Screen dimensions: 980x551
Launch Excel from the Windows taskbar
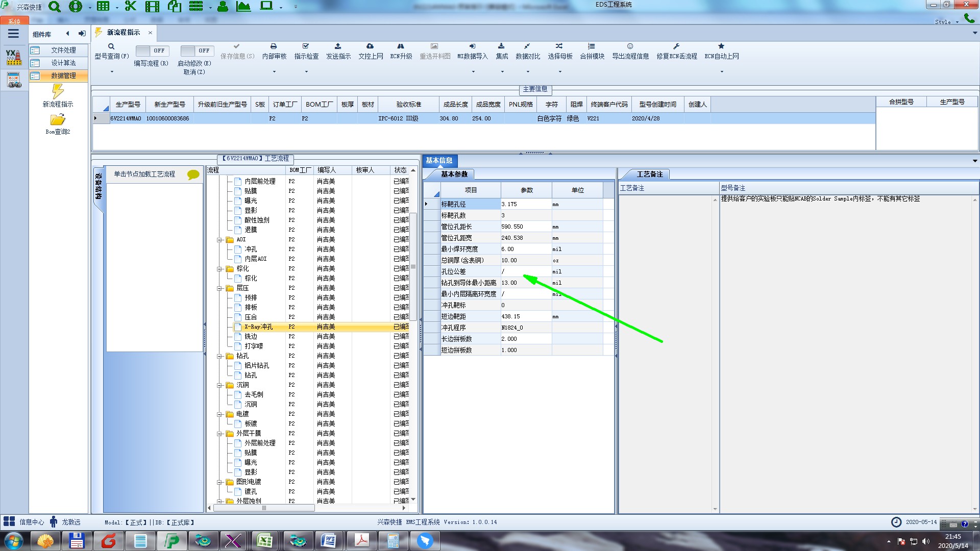click(x=265, y=540)
